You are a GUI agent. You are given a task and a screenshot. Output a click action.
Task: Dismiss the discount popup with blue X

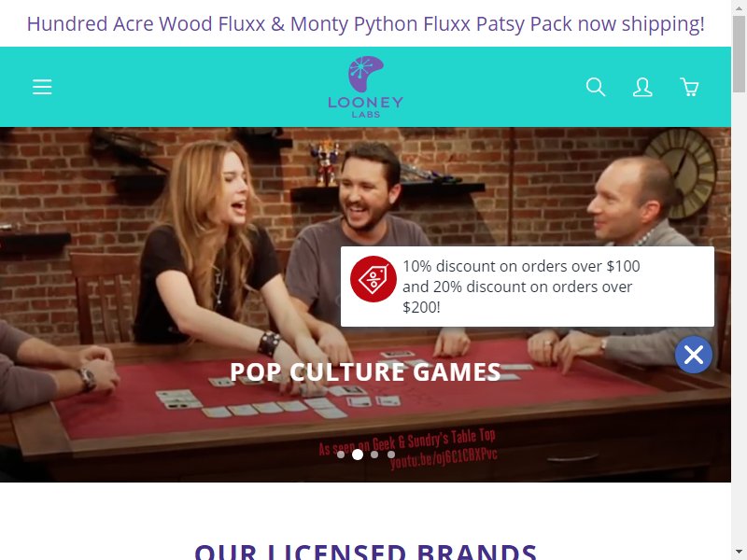pos(693,355)
